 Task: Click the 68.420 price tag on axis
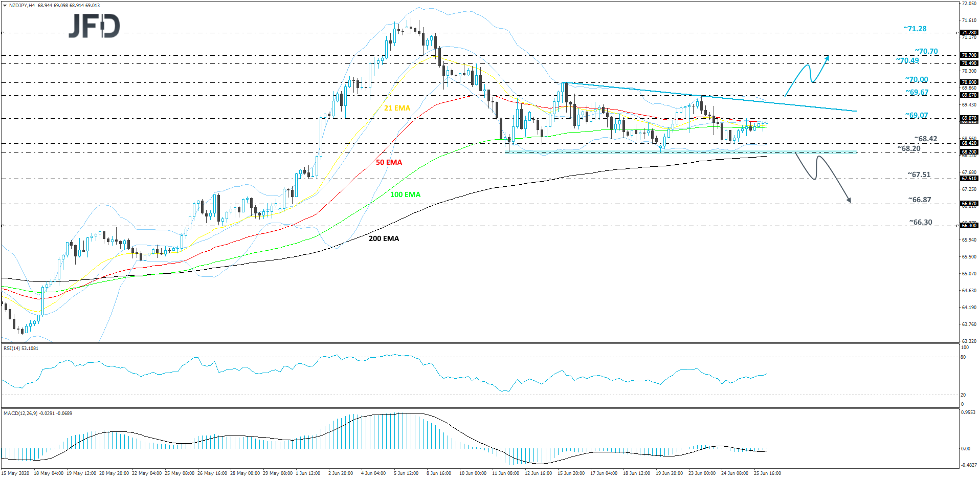[969, 143]
